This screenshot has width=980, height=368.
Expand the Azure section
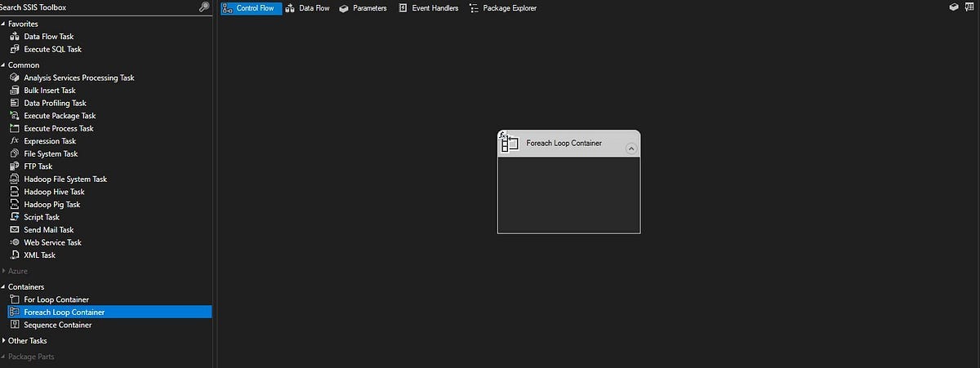coord(3,271)
